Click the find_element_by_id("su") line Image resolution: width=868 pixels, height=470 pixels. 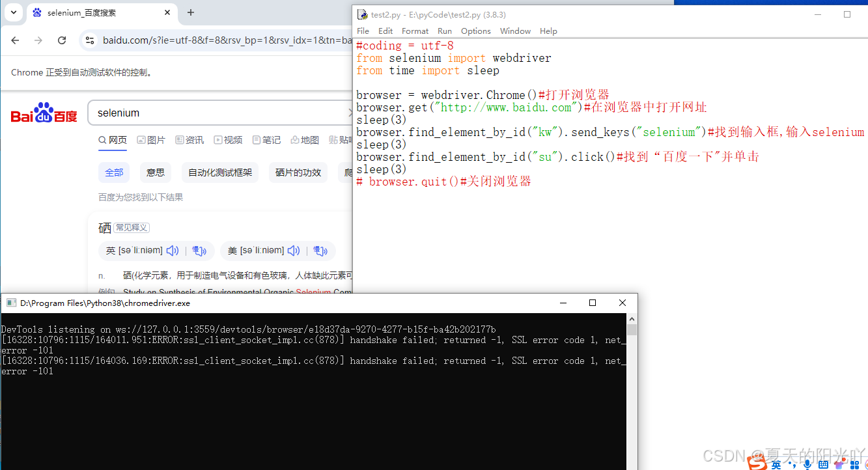[557, 157]
